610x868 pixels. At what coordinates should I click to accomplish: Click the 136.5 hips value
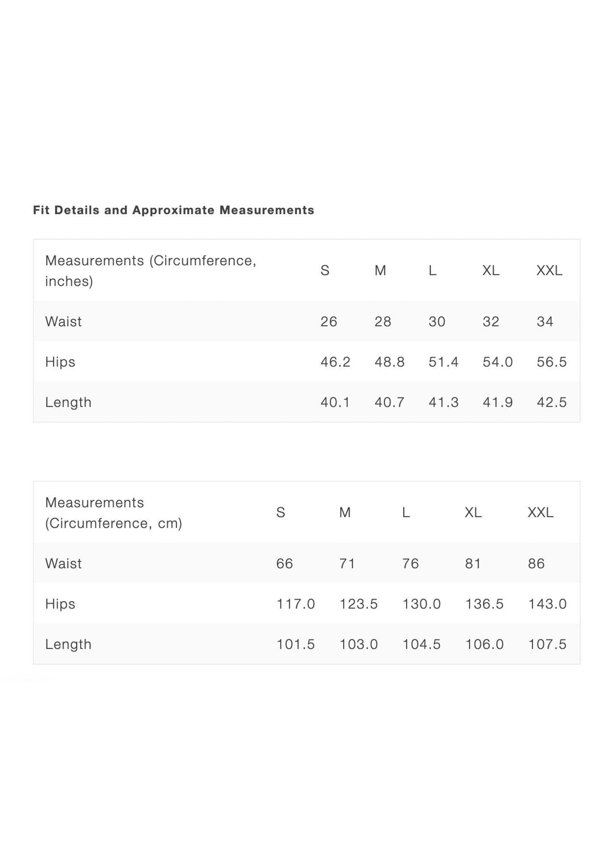[484, 604]
